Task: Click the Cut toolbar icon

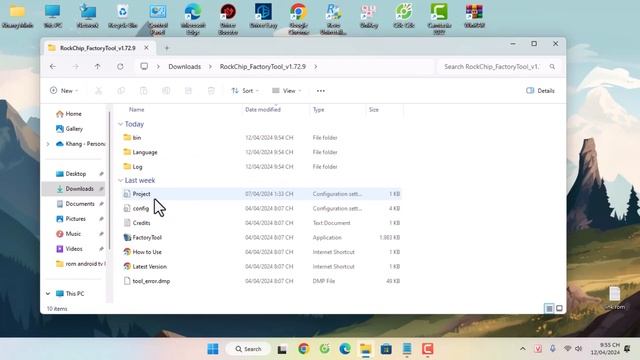Action: (x=98, y=91)
